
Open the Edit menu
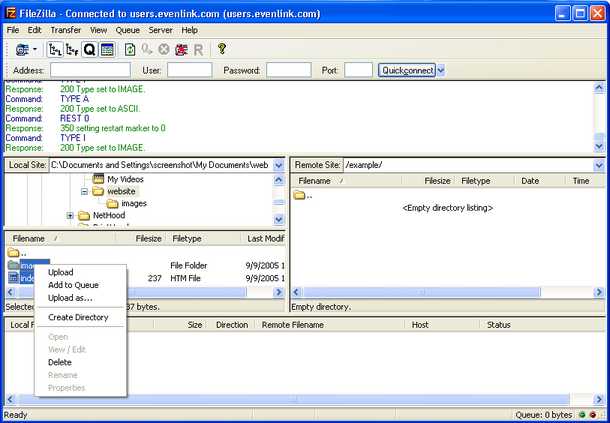[x=34, y=30]
